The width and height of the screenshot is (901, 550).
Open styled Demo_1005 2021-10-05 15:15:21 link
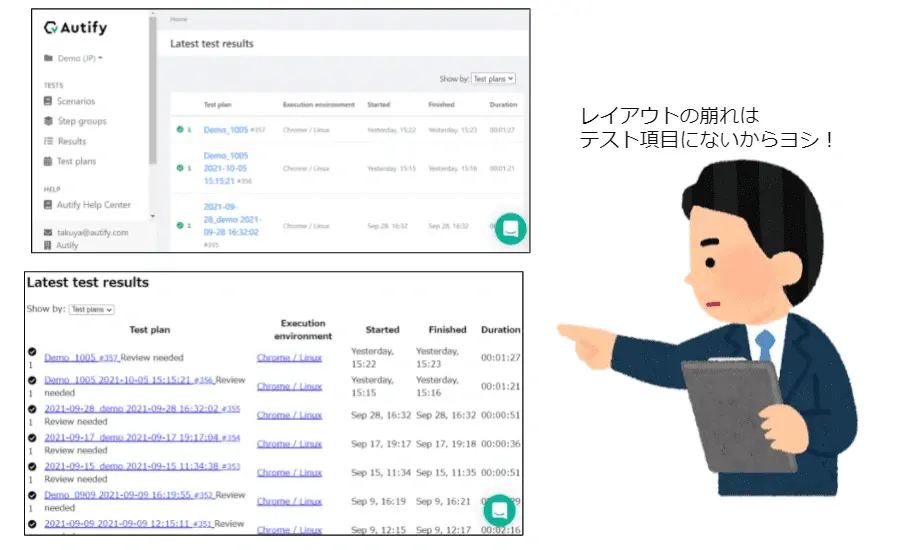226,168
